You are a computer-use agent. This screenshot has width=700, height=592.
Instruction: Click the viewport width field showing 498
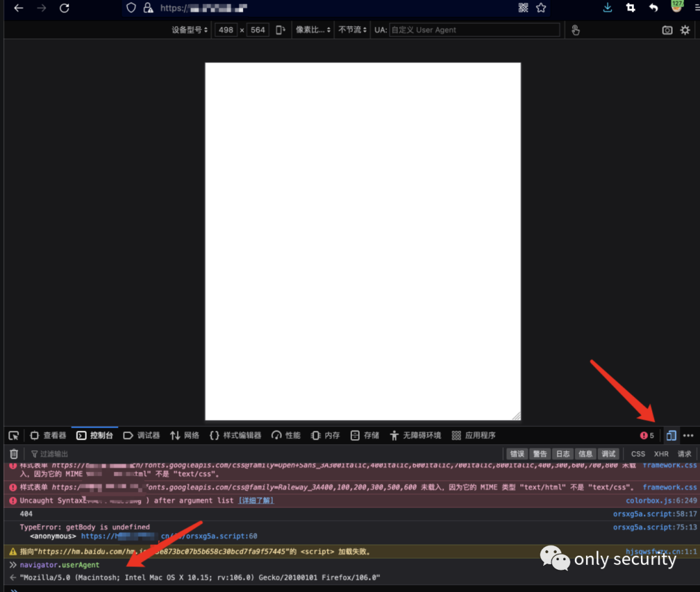[226, 30]
